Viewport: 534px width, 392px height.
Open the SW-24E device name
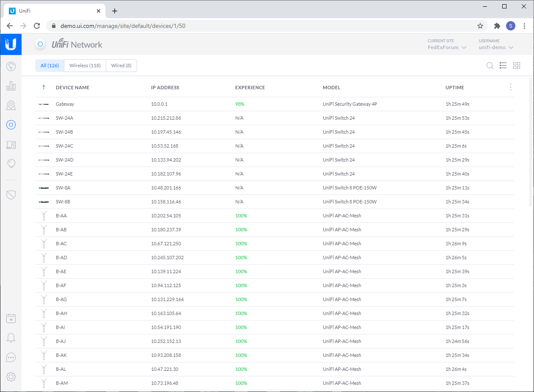pyautogui.click(x=64, y=174)
